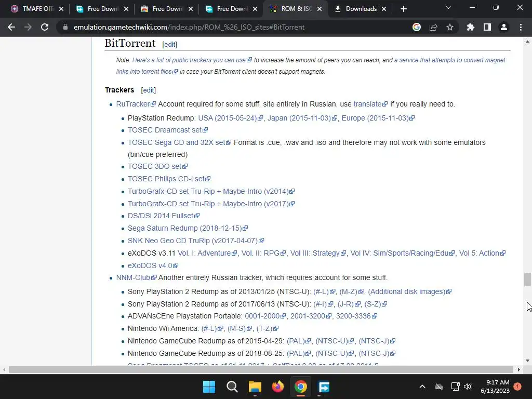The width and height of the screenshot is (532, 399).
Task: Click the horizontal scrollbar thumb
Action: coord(261,369)
